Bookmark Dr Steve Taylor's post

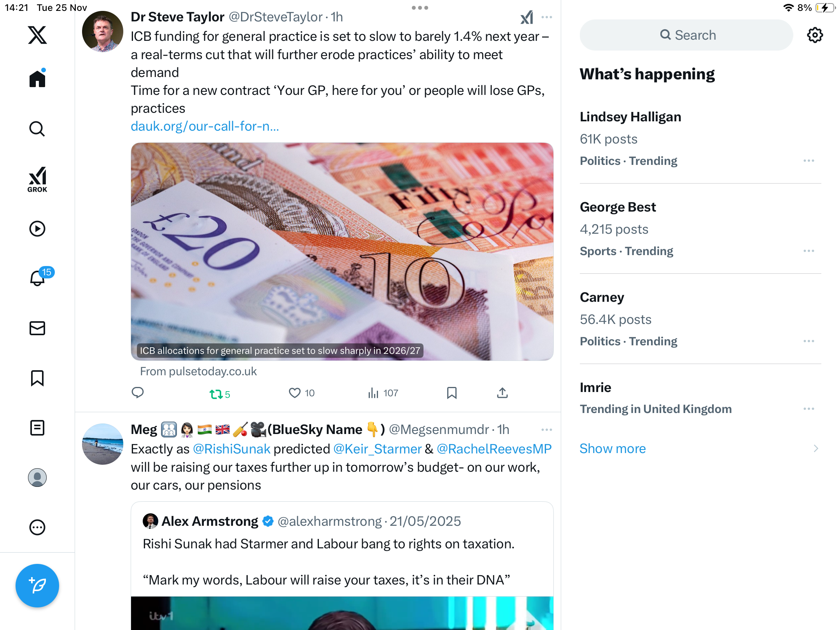click(451, 393)
